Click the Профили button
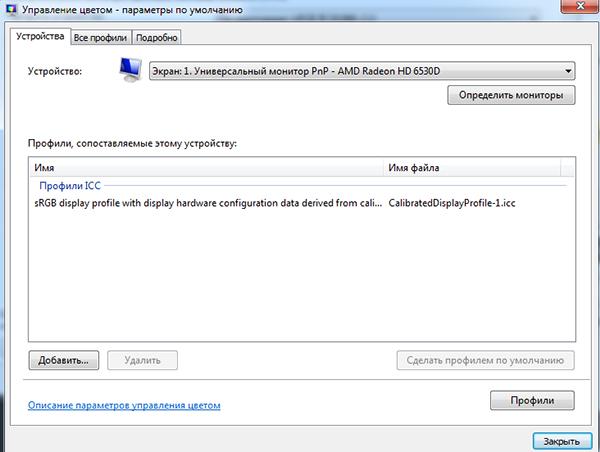600x452 pixels. tap(532, 400)
